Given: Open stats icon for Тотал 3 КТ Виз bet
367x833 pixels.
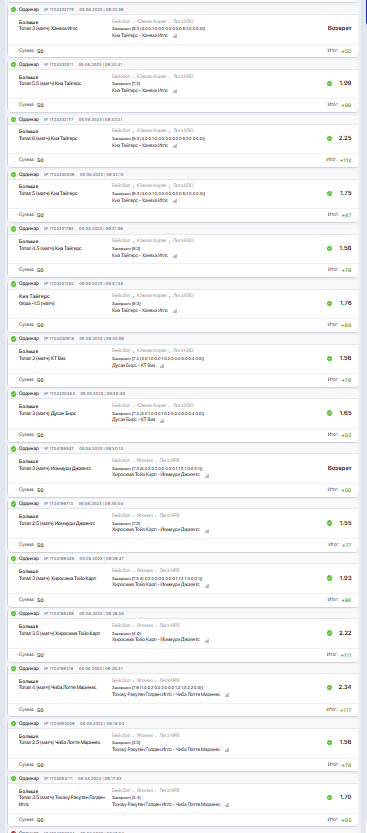Looking at the screenshot, I should 162,366.
